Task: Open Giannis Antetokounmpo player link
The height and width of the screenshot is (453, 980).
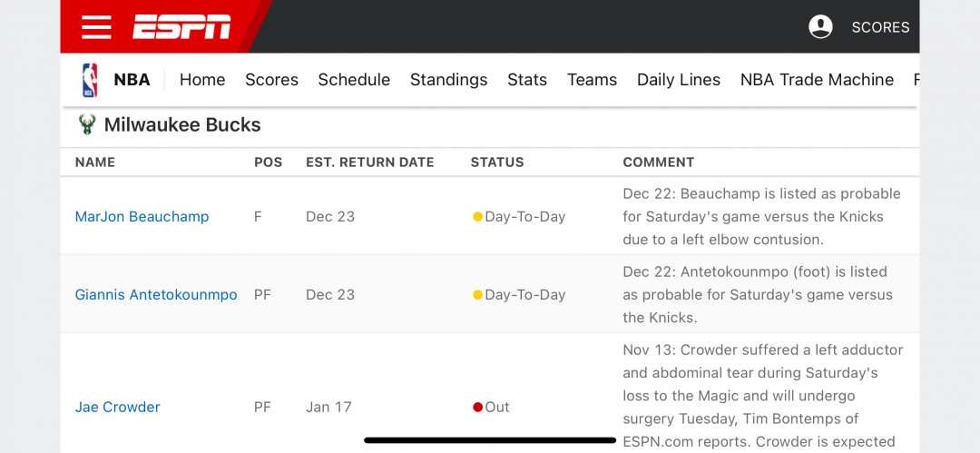Action: pyautogui.click(x=156, y=295)
